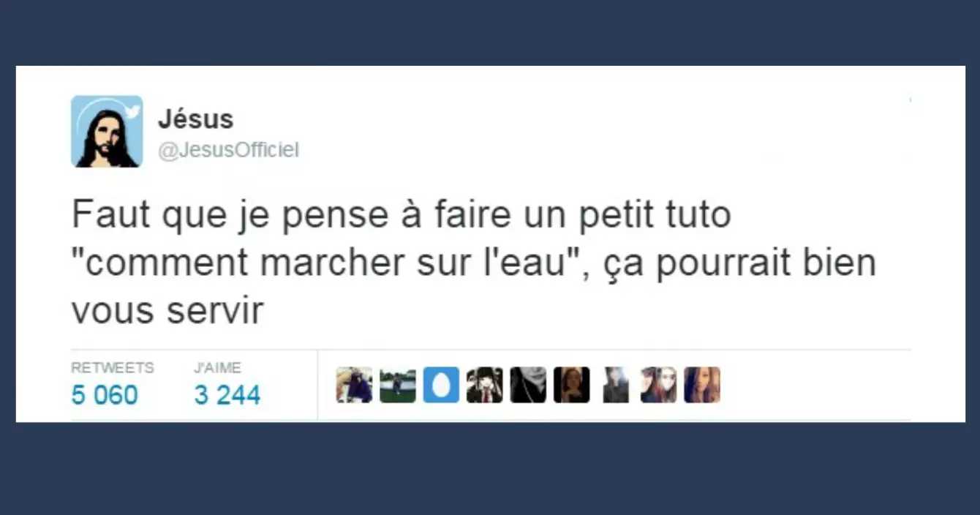Select the dark background woman avatar
The height and width of the screenshot is (515, 980).
[x=572, y=385]
